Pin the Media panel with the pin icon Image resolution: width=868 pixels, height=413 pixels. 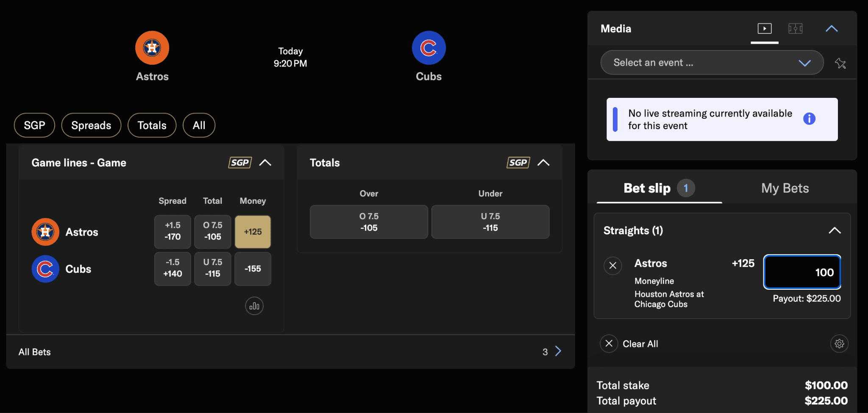(x=840, y=63)
